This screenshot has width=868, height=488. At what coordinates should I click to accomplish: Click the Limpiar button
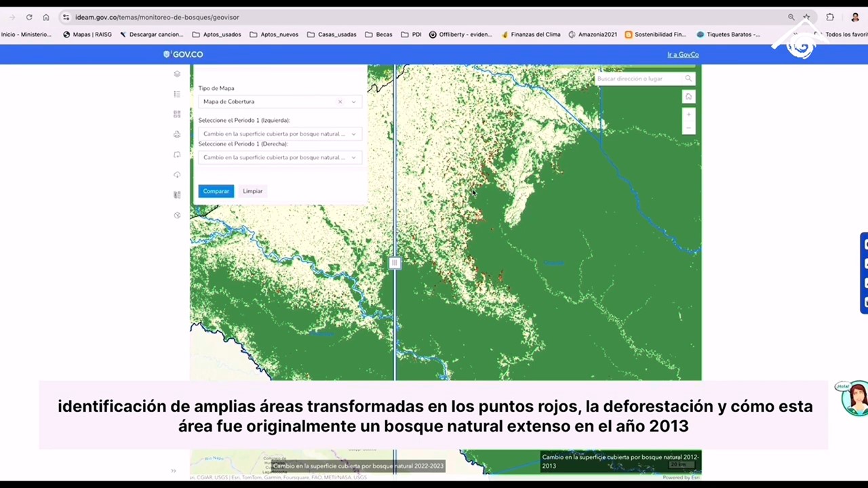click(x=252, y=191)
